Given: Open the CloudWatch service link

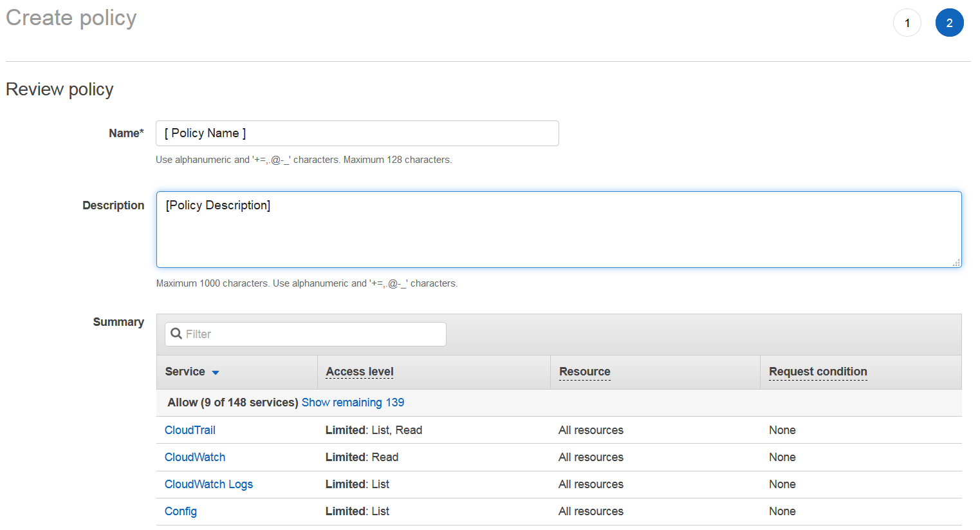Looking at the screenshot, I should [195, 457].
